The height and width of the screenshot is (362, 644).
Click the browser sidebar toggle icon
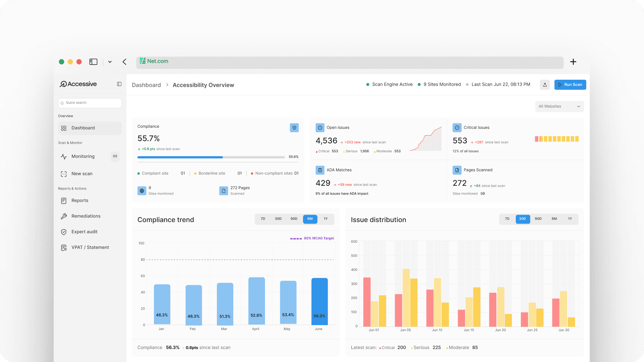coord(93,62)
